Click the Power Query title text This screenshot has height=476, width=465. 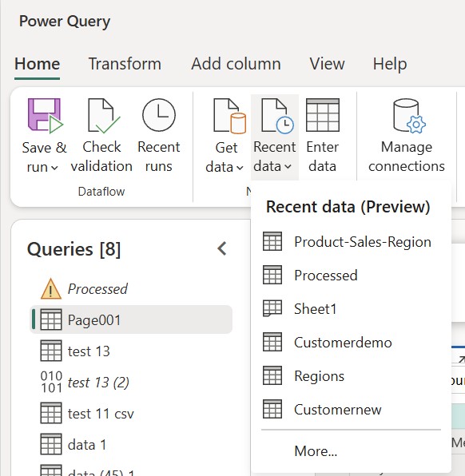pos(65,22)
